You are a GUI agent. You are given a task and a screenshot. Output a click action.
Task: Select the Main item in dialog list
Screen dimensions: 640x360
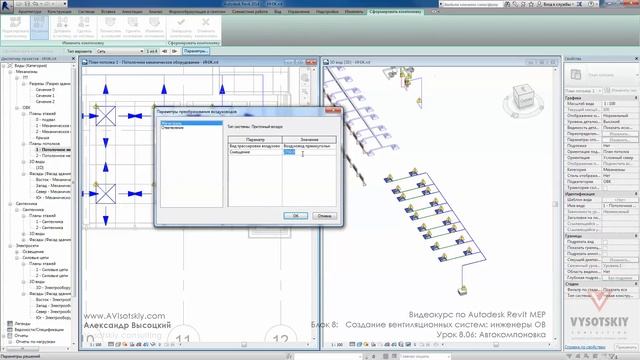point(191,123)
